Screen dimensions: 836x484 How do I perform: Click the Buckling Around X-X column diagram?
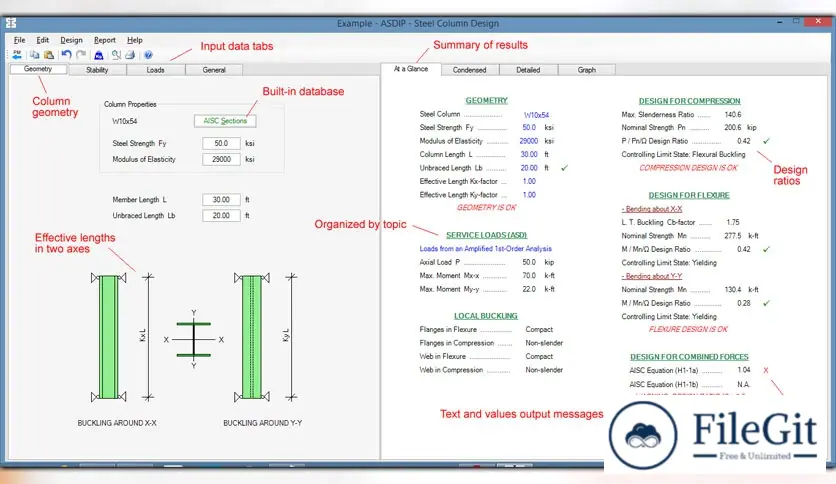tap(109, 337)
